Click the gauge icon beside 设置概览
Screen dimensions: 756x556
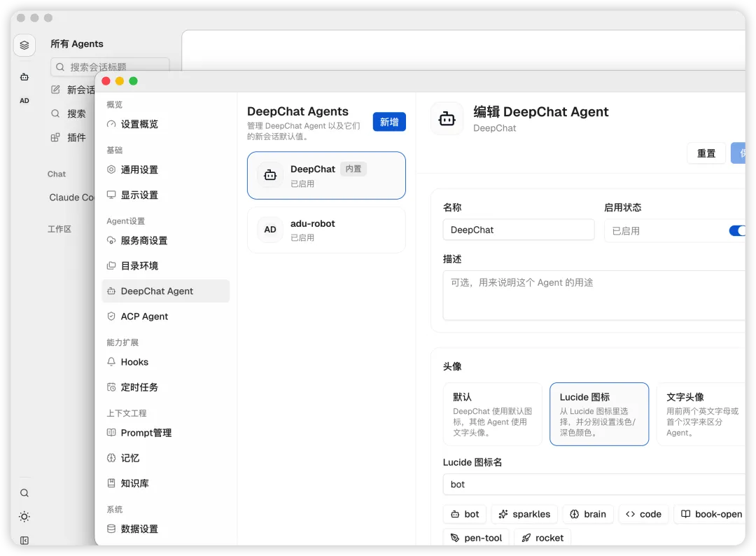[111, 124]
